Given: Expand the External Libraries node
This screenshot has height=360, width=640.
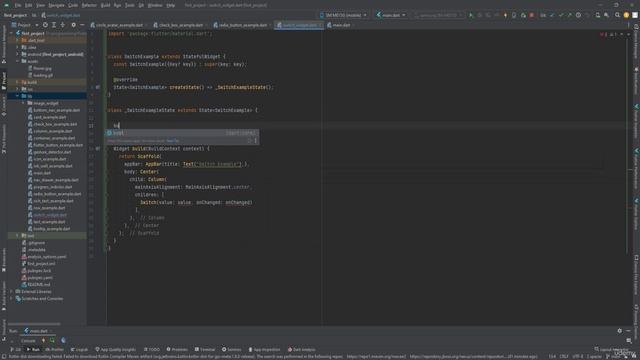Looking at the screenshot, I should click(12, 291).
